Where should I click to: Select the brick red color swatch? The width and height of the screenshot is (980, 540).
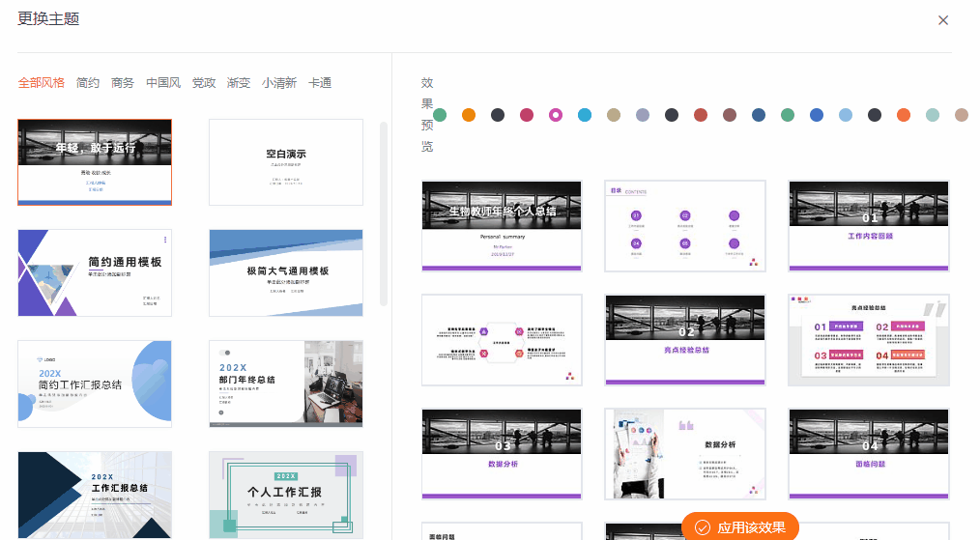click(x=701, y=115)
